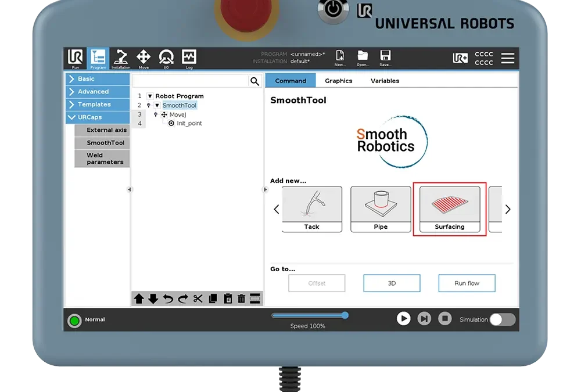Collapse the Robot Program tree node

tap(150, 96)
